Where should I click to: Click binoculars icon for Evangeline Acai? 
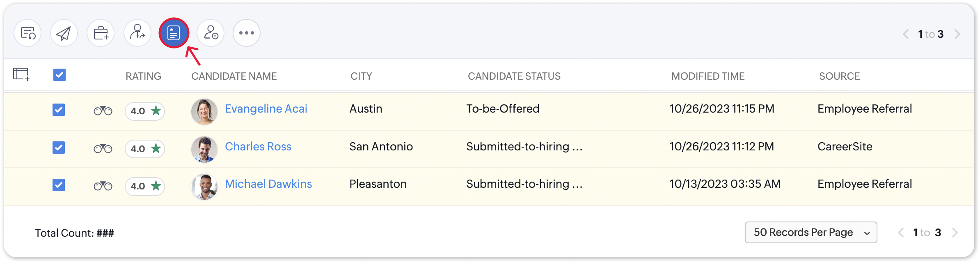(x=103, y=111)
